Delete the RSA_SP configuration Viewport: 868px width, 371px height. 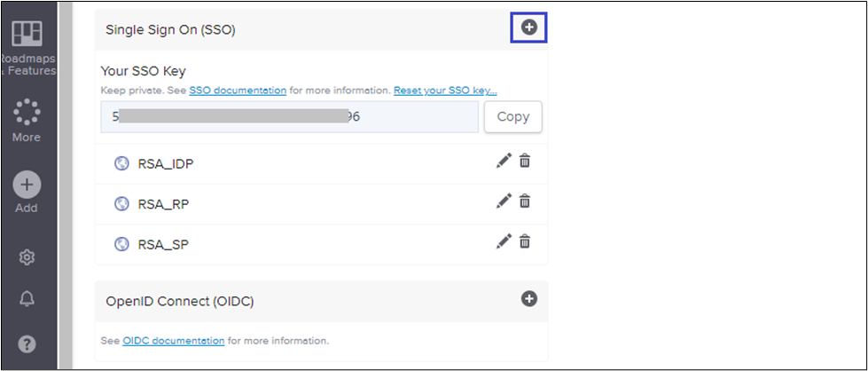pyautogui.click(x=525, y=241)
